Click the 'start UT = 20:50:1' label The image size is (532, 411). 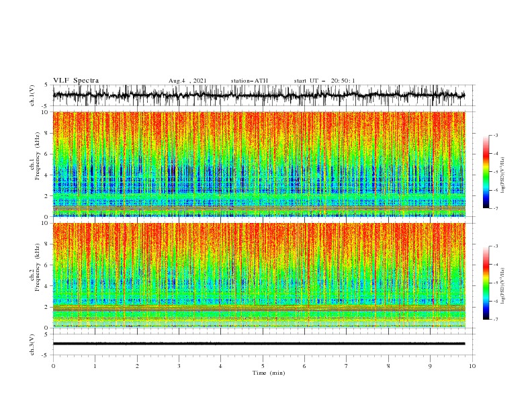pyautogui.click(x=324, y=81)
